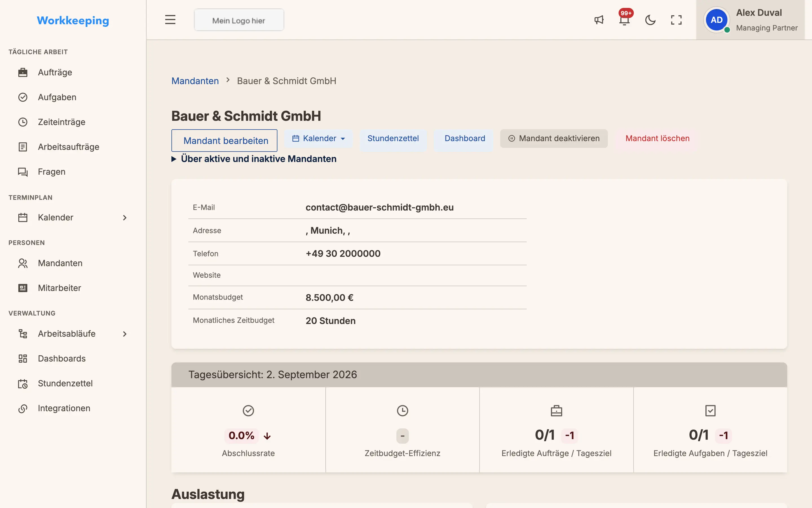Expand 'Über aktive und inaktive Mandanten' disclosure
This screenshot has height=508, width=812.
254,159
